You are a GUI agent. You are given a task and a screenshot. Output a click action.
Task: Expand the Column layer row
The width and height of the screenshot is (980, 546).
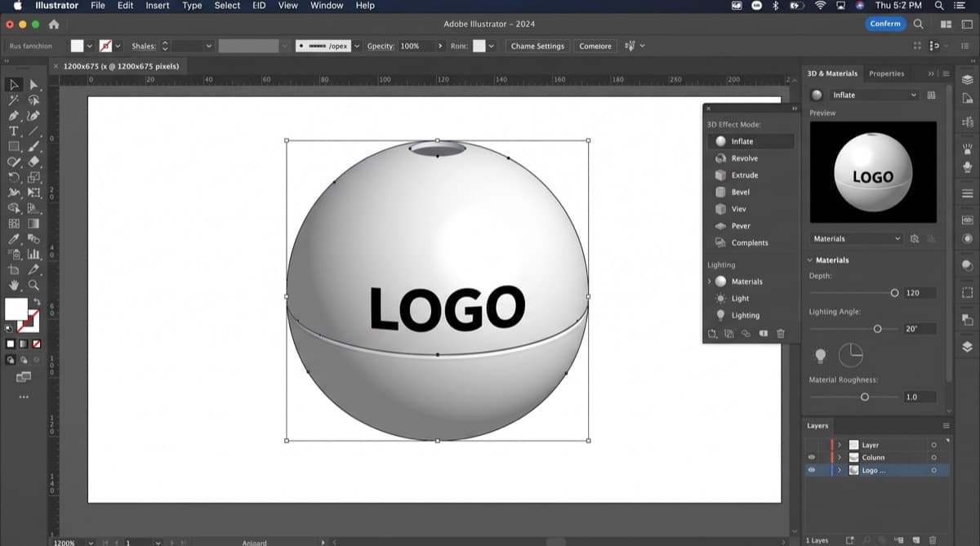(x=840, y=458)
